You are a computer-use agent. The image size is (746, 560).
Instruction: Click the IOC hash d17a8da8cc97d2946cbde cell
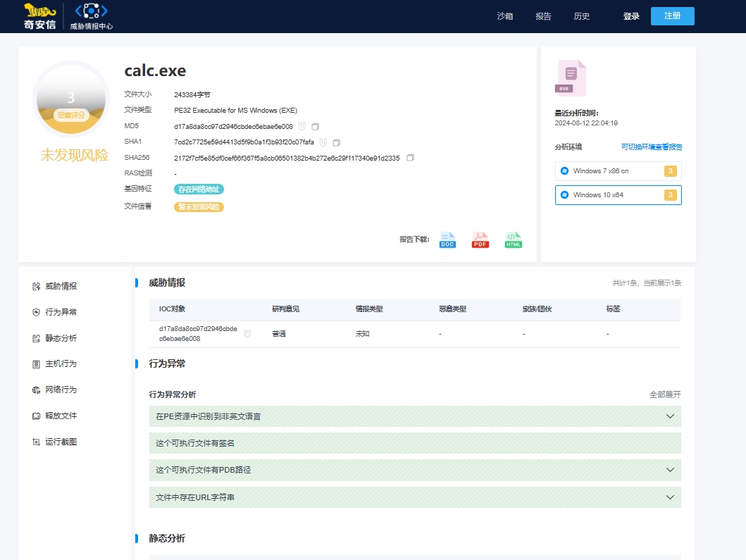[x=198, y=334]
